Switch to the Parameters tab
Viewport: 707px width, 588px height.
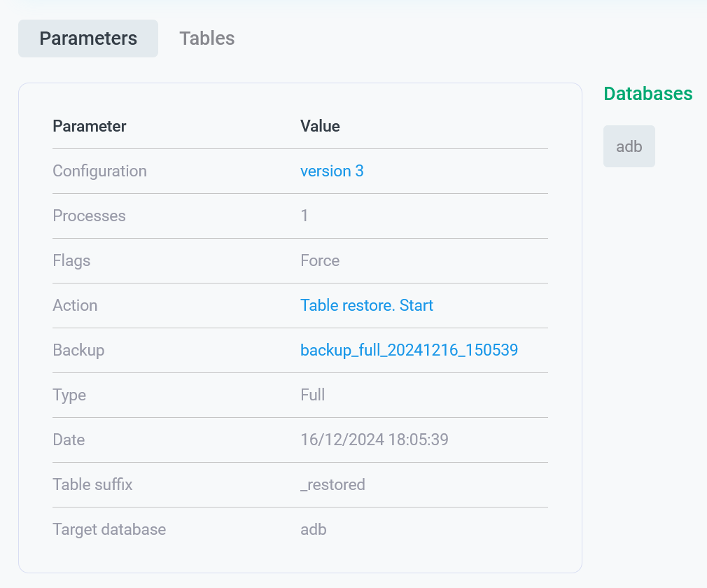pos(88,38)
